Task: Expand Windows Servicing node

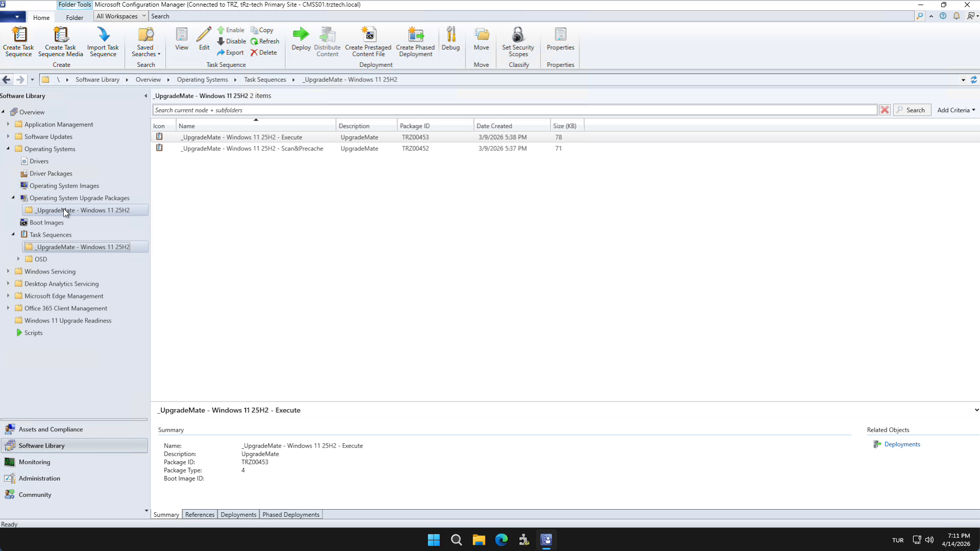Action: click(x=8, y=271)
